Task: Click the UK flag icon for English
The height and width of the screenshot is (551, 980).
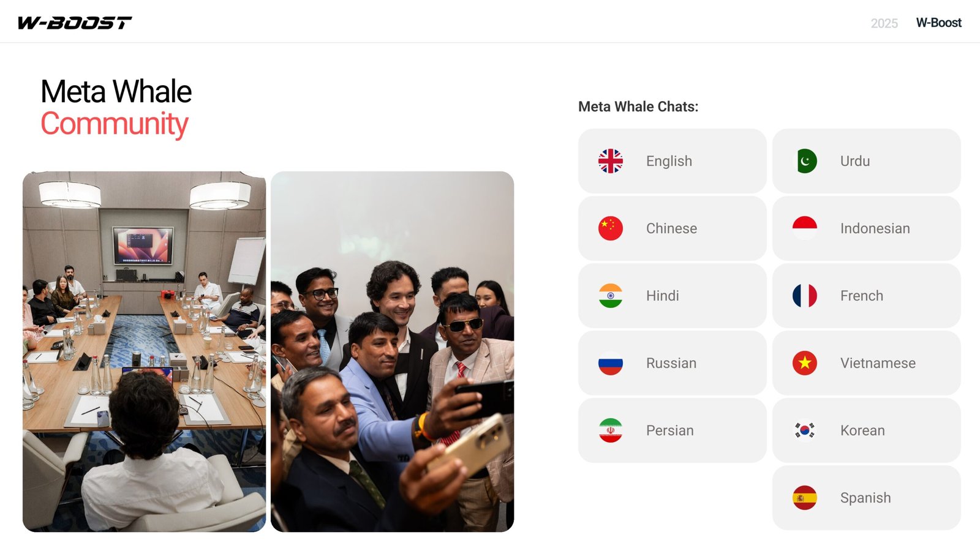Action: (x=610, y=161)
